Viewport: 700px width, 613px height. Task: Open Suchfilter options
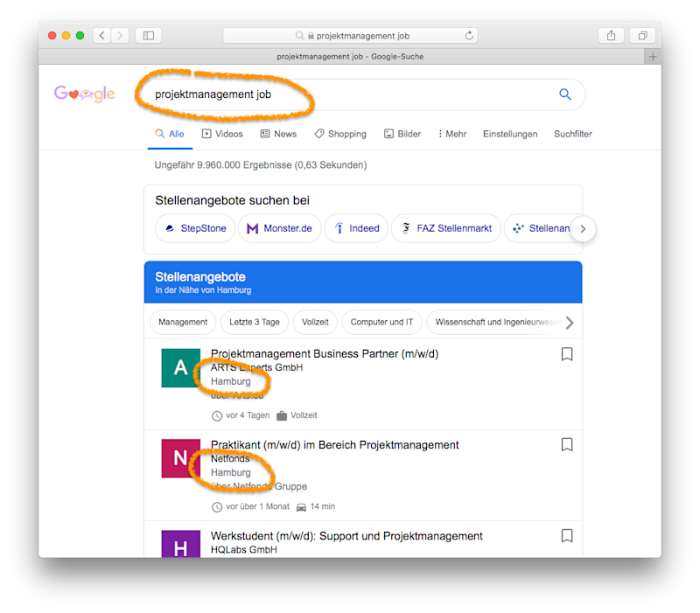pos(573,134)
